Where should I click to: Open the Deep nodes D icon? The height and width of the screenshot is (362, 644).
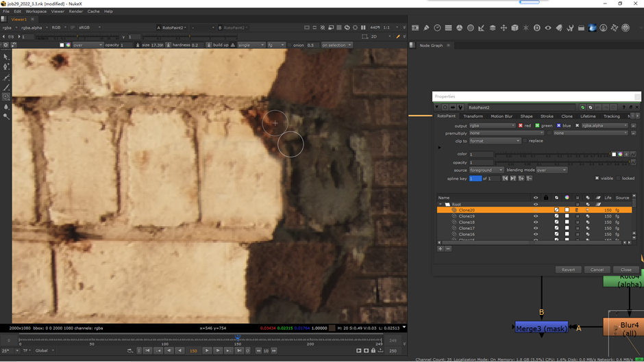pos(537,28)
